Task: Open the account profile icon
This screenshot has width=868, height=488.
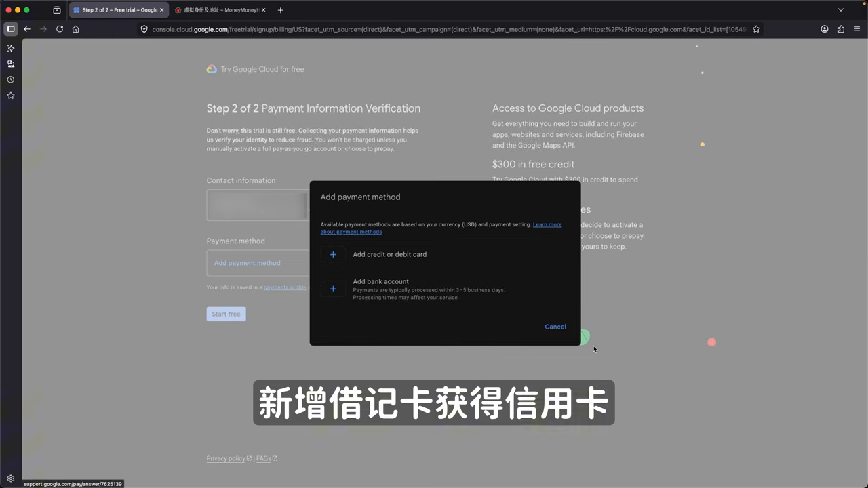Action: click(x=825, y=29)
